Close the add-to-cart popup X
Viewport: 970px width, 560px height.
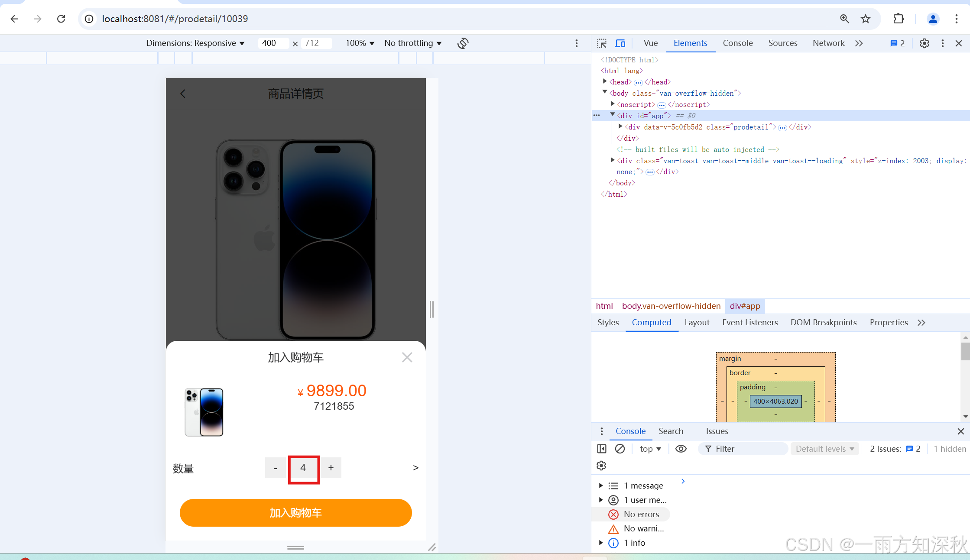point(407,357)
